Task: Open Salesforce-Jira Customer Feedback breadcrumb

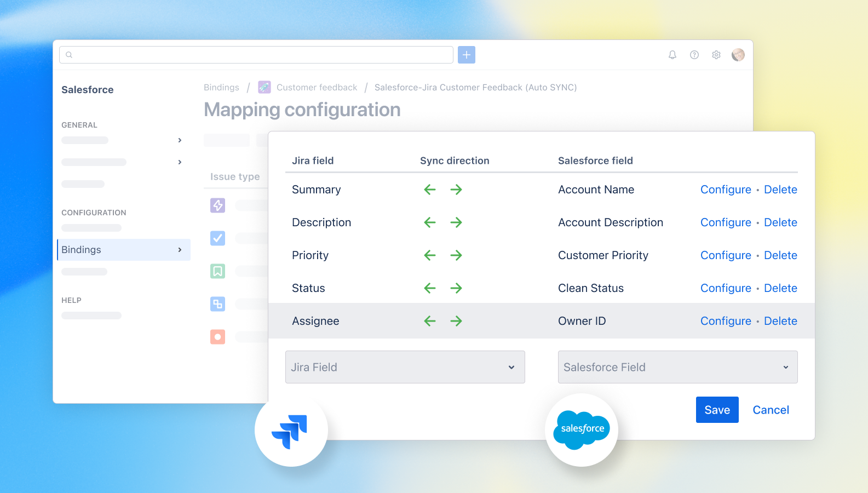Action: coord(475,87)
